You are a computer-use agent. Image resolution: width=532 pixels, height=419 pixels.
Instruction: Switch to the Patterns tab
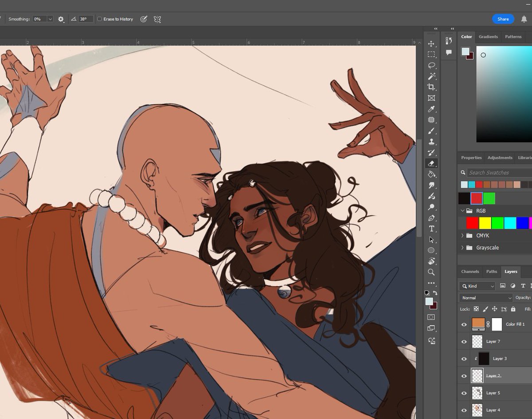(x=513, y=37)
